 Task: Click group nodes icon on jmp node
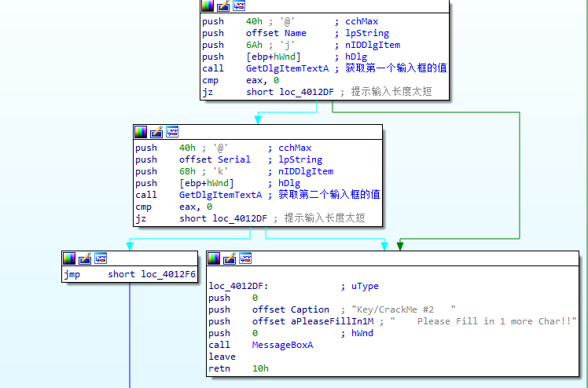(x=101, y=258)
